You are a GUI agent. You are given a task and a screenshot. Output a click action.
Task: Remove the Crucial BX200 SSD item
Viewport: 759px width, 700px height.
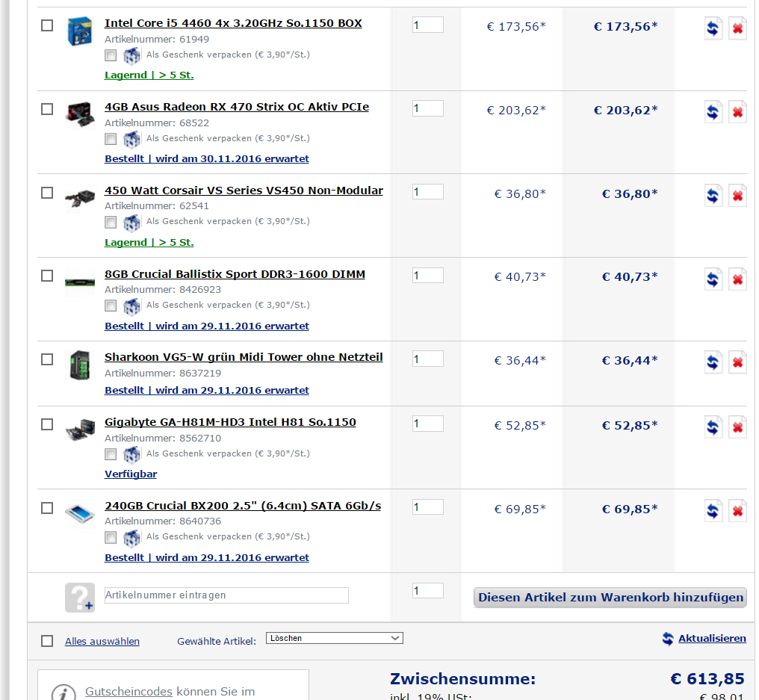[737, 511]
